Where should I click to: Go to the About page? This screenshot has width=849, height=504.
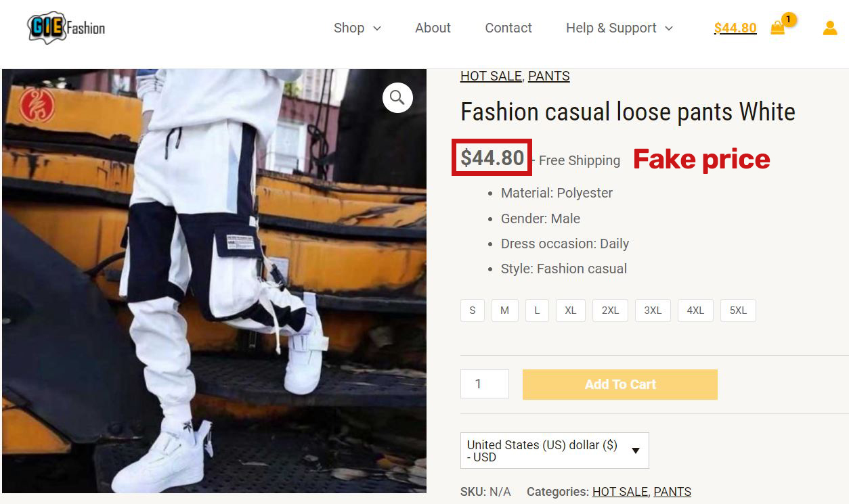point(433,28)
